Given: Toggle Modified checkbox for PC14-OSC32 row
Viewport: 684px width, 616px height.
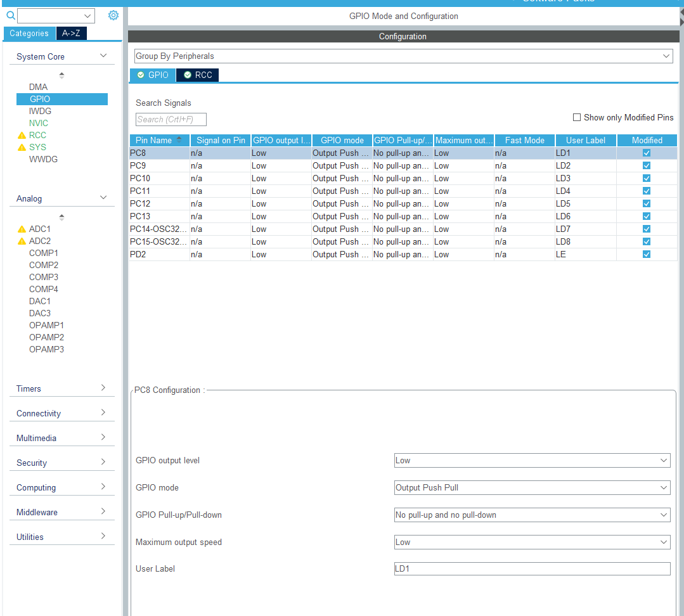Looking at the screenshot, I should pos(647,229).
